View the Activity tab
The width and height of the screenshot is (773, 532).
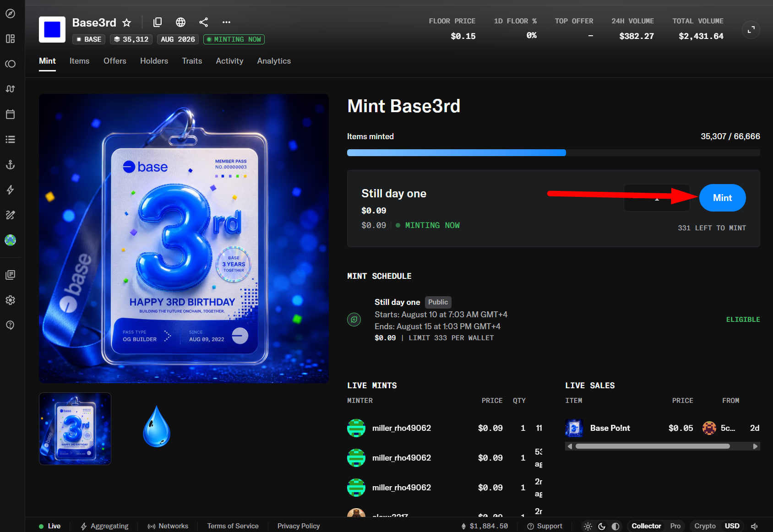229,61
